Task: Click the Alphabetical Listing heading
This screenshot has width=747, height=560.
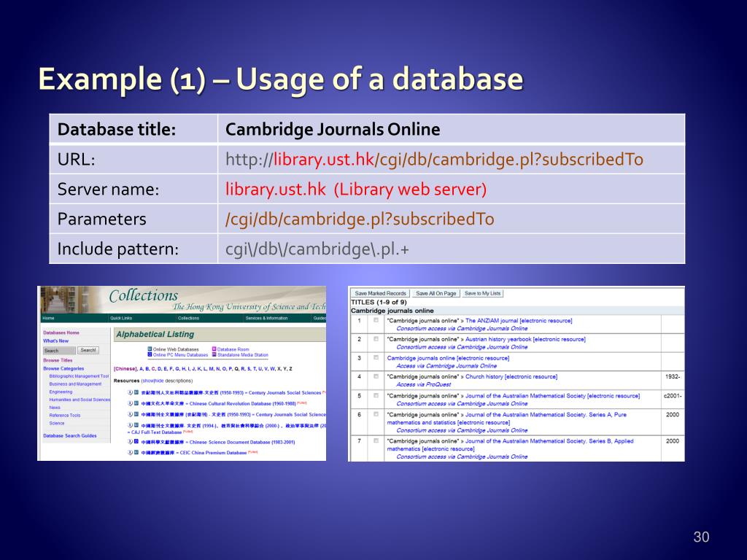Action: click(x=155, y=334)
